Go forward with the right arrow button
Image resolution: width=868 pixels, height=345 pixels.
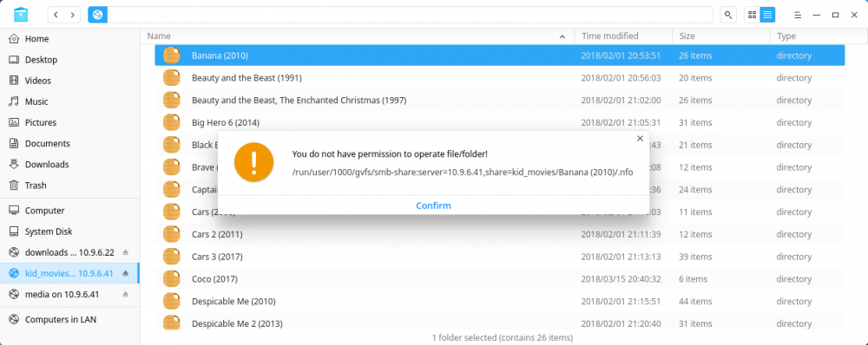pyautogui.click(x=73, y=15)
